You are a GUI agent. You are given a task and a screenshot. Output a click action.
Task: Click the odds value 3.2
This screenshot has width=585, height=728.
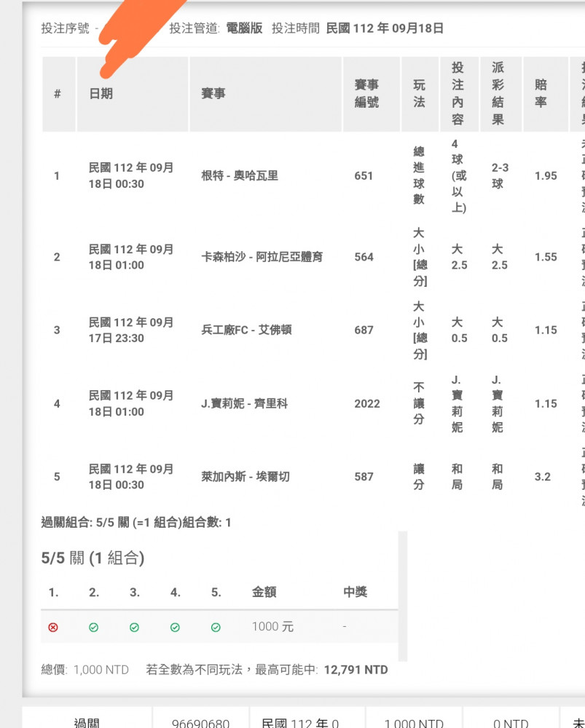[542, 477]
